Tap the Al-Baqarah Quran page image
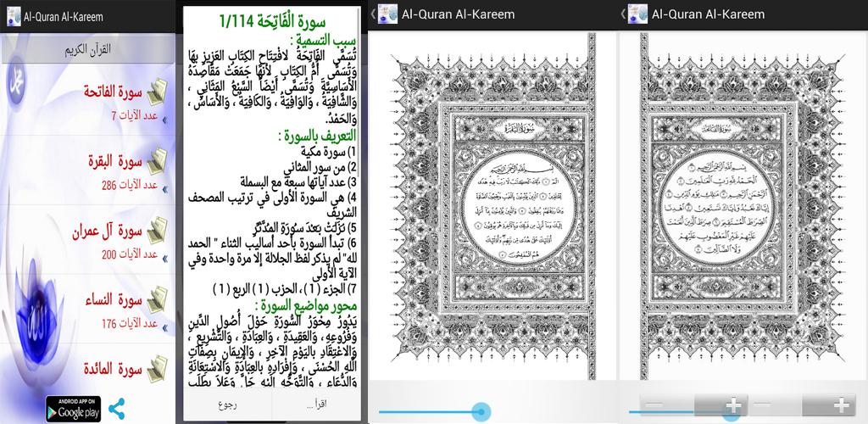 click(x=492, y=206)
